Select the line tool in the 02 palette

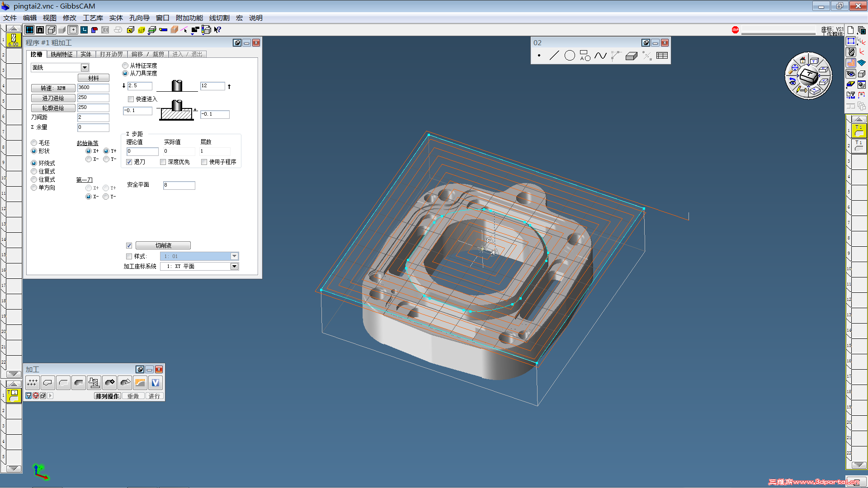(554, 56)
